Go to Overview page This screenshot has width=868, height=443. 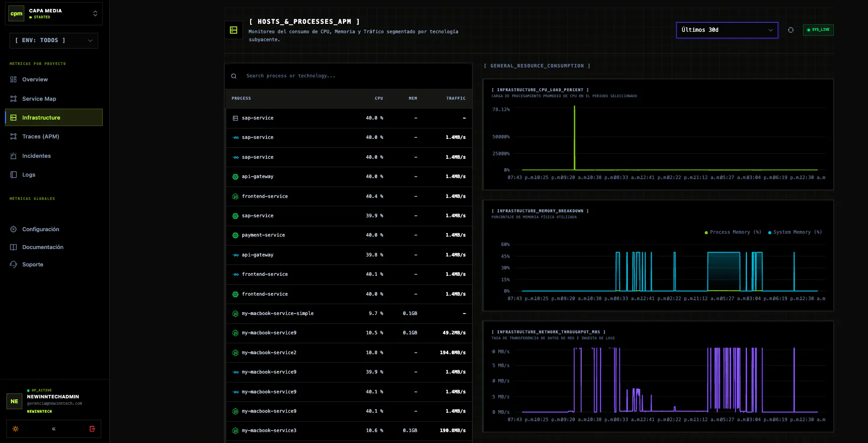54,79
